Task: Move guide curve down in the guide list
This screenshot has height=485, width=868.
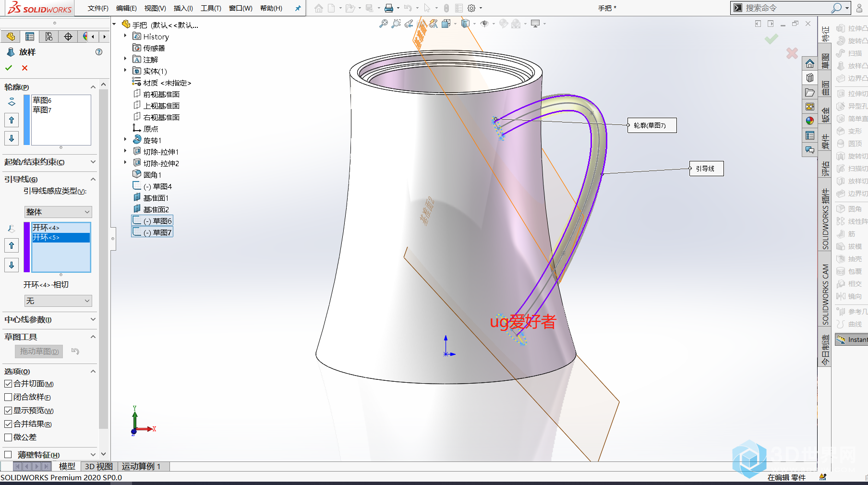Action: [x=12, y=265]
